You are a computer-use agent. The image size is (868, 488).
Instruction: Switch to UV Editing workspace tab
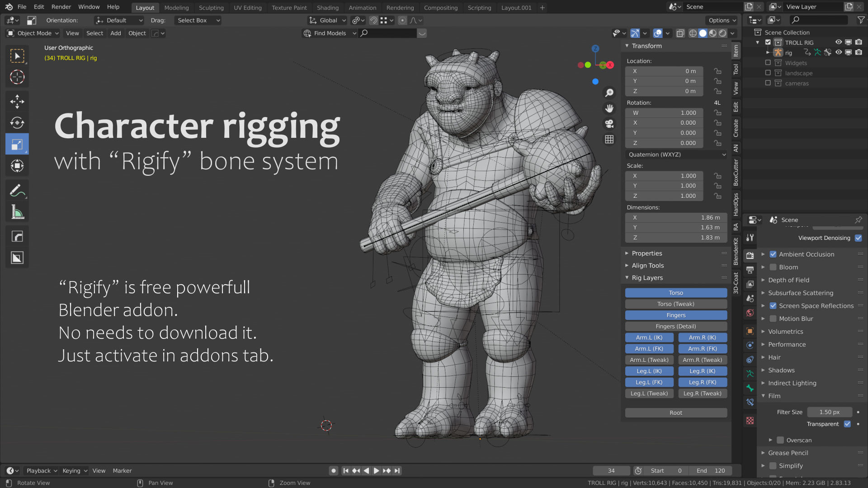(248, 8)
